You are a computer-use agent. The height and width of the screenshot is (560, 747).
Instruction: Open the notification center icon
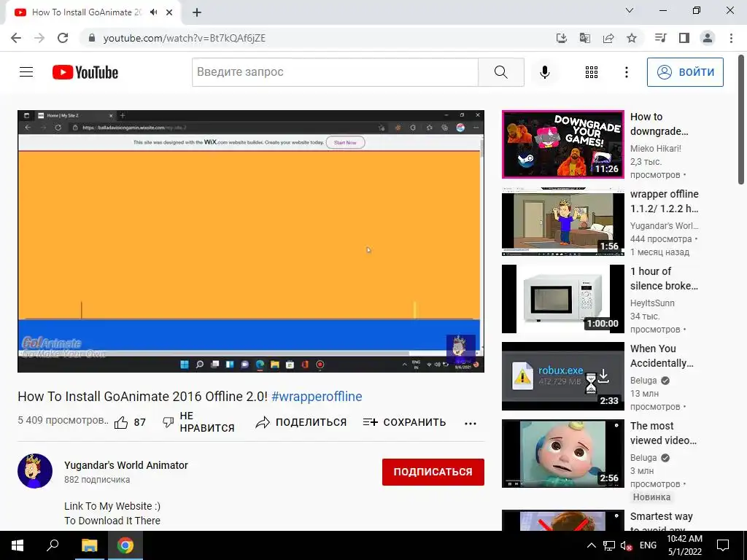[723, 545]
